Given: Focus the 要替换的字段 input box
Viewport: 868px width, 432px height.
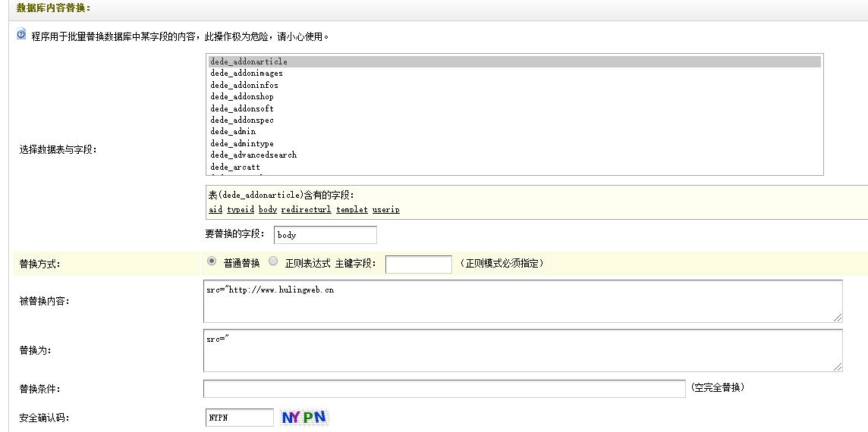Looking at the screenshot, I should 325,235.
